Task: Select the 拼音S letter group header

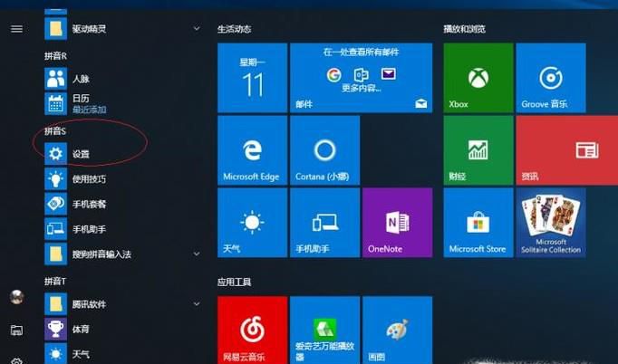Action: click(x=55, y=131)
